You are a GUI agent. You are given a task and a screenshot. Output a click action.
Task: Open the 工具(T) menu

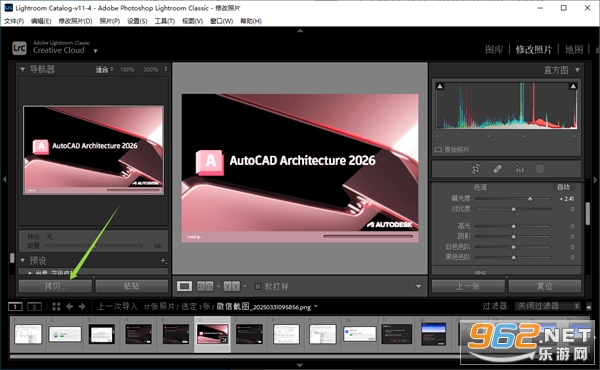pyautogui.click(x=165, y=21)
